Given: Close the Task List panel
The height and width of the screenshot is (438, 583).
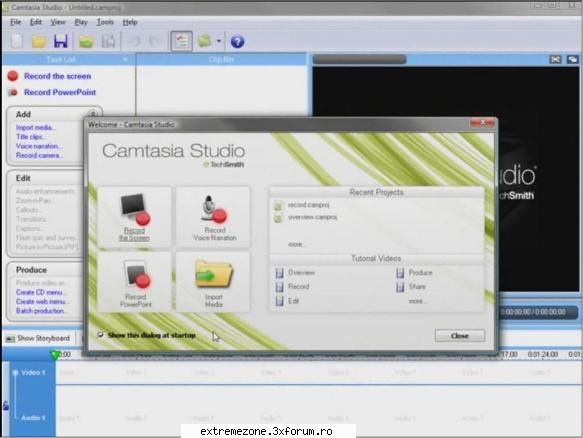Looking at the screenshot, I should click(x=126, y=59).
